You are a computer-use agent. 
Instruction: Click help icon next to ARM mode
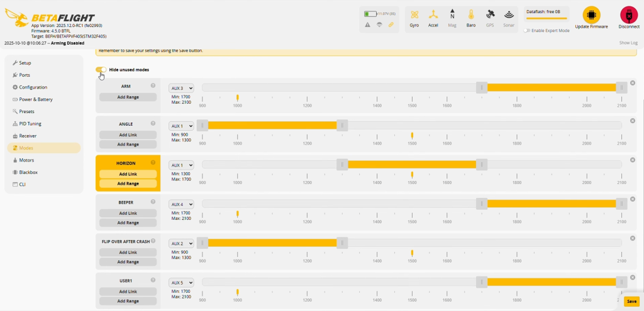click(x=153, y=85)
